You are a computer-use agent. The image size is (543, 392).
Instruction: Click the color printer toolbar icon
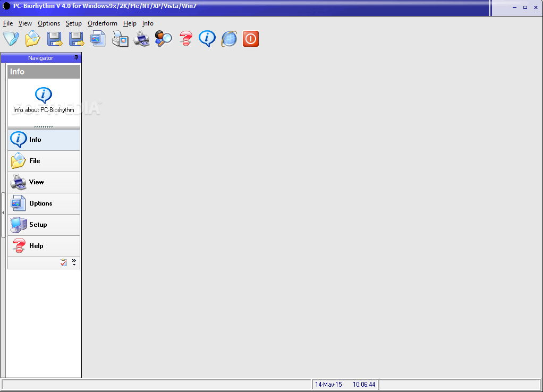(142, 39)
